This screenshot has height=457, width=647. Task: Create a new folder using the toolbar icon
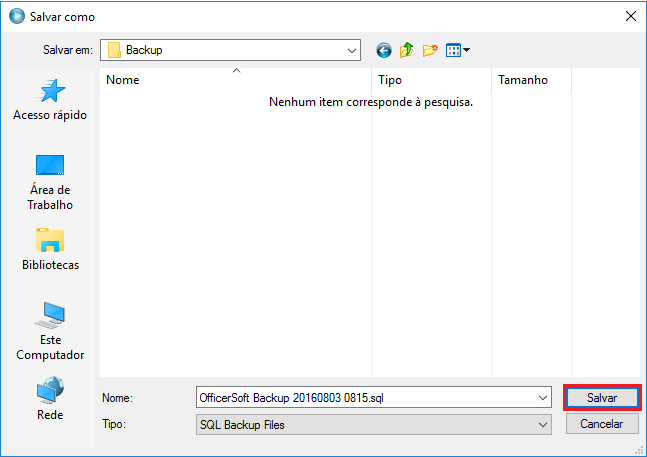431,50
